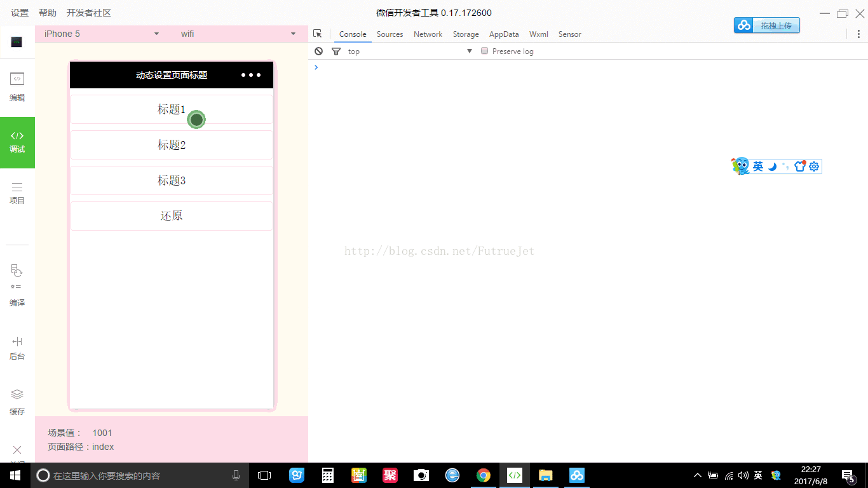Screen dimensions: 868x488
Task: Click the shirt skin icon on IME bar
Action: pyautogui.click(x=801, y=166)
